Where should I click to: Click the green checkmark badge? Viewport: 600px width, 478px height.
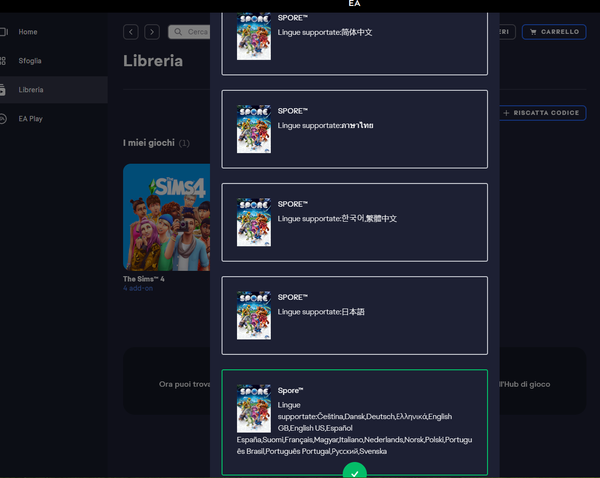coord(355,471)
